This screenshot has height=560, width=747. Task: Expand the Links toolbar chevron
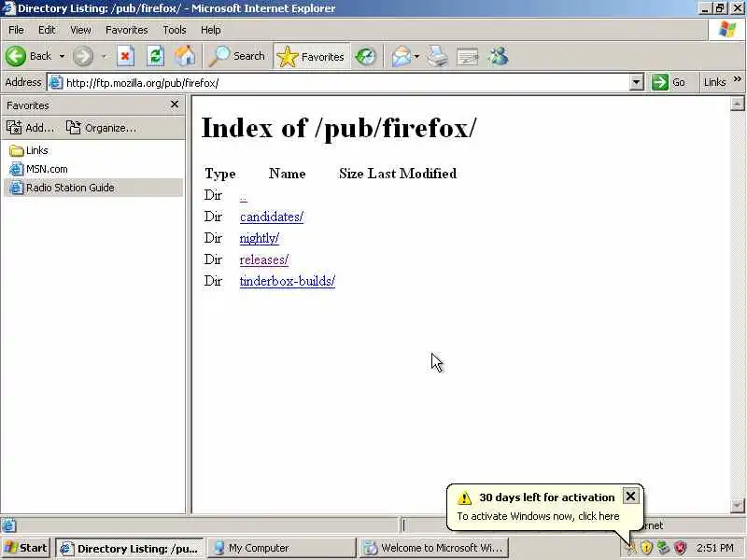click(x=738, y=79)
